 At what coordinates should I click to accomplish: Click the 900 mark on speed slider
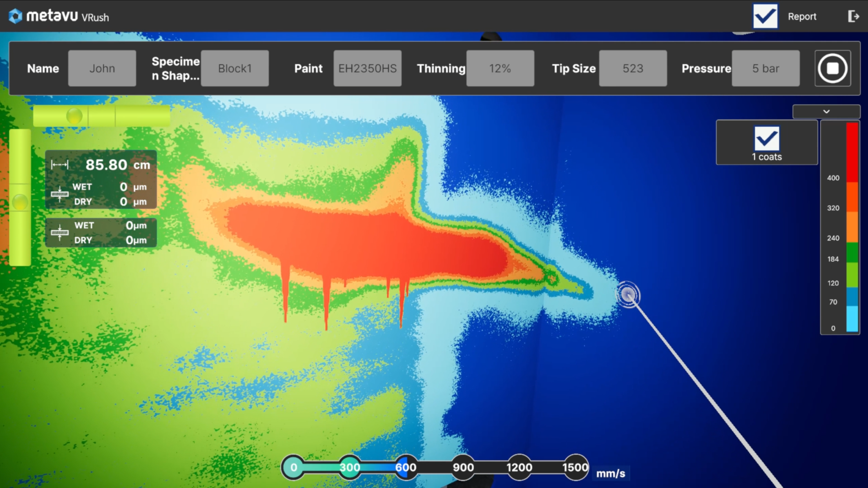tap(463, 467)
